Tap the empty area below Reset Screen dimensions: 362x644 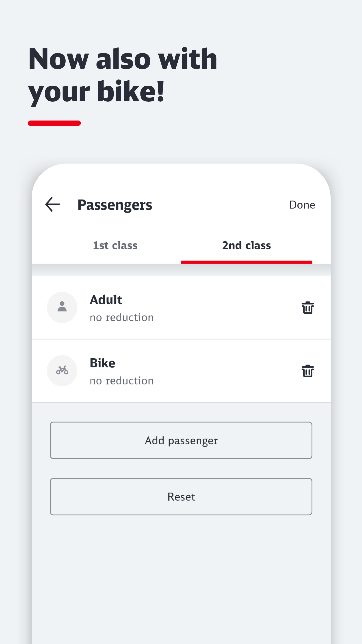point(181,580)
